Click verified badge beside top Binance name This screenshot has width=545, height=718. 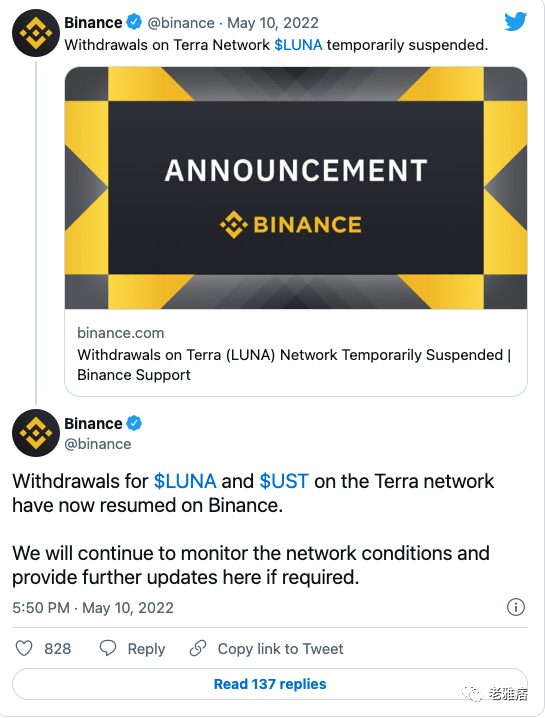(x=134, y=22)
